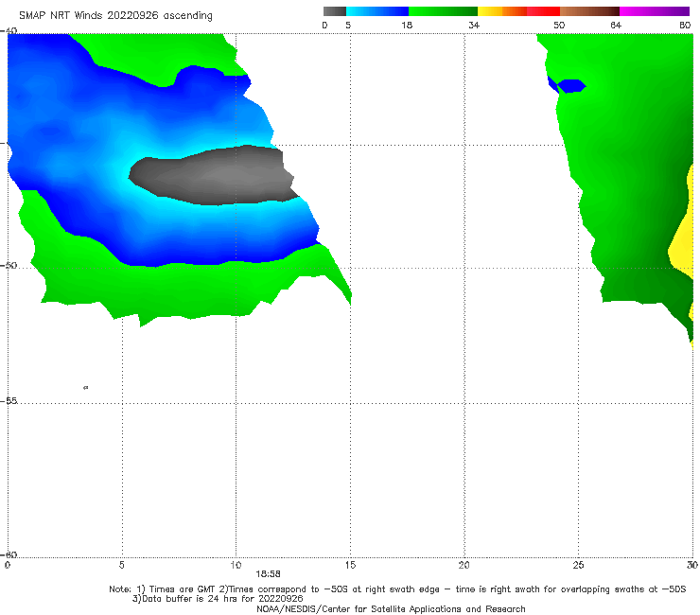700x615 pixels.
Task: Click the longitude axis label '5'
Action: point(121,565)
